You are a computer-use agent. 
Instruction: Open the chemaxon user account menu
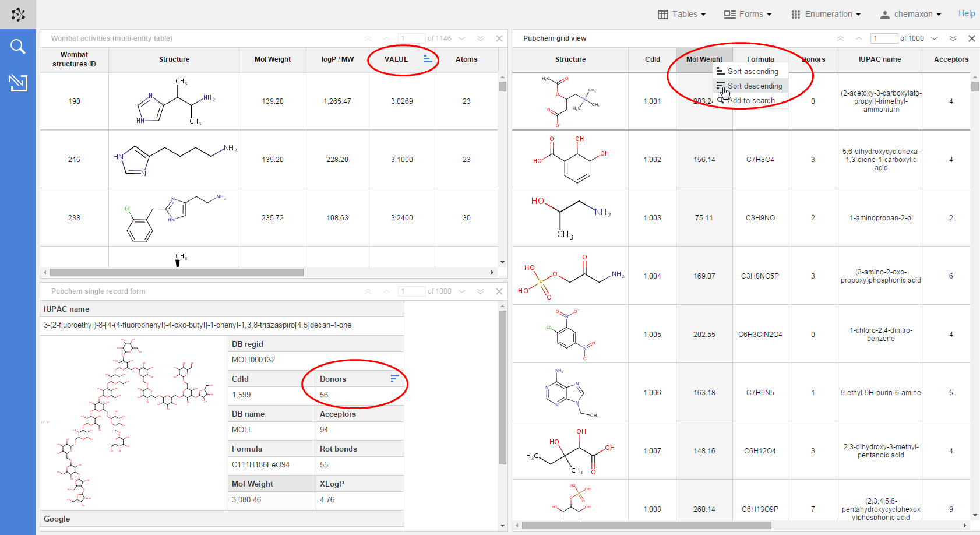point(910,14)
